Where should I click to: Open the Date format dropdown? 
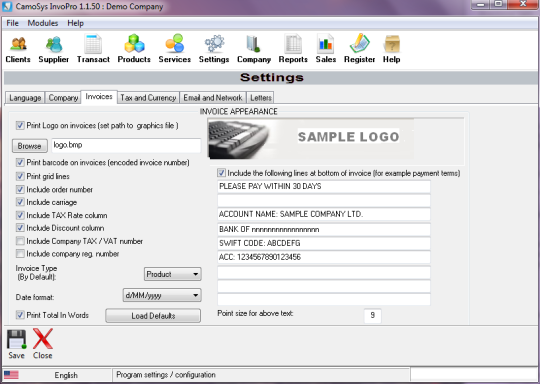point(162,295)
